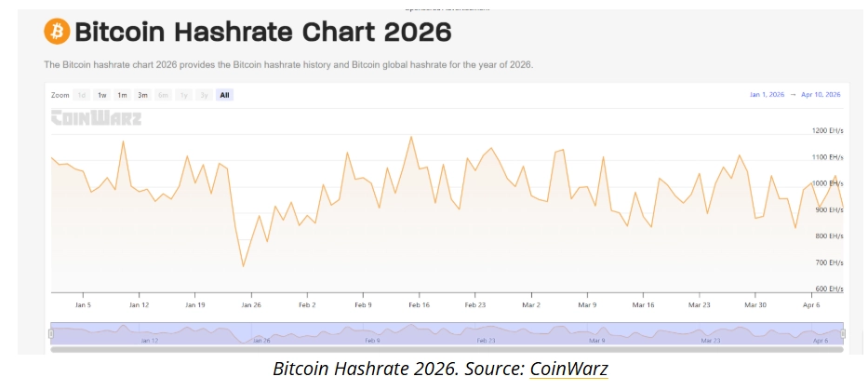The height and width of the screenshot is (390, 868).
Task: Click the 1y zoom option
Action: tap(183, 95)
